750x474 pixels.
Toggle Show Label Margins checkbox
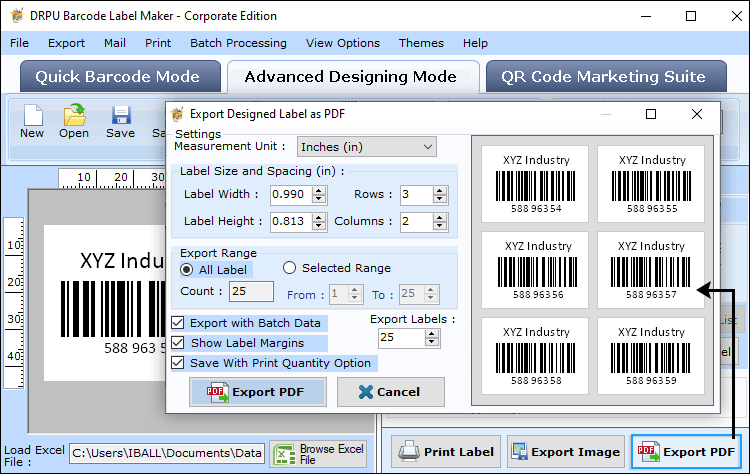tap(177, 342)
